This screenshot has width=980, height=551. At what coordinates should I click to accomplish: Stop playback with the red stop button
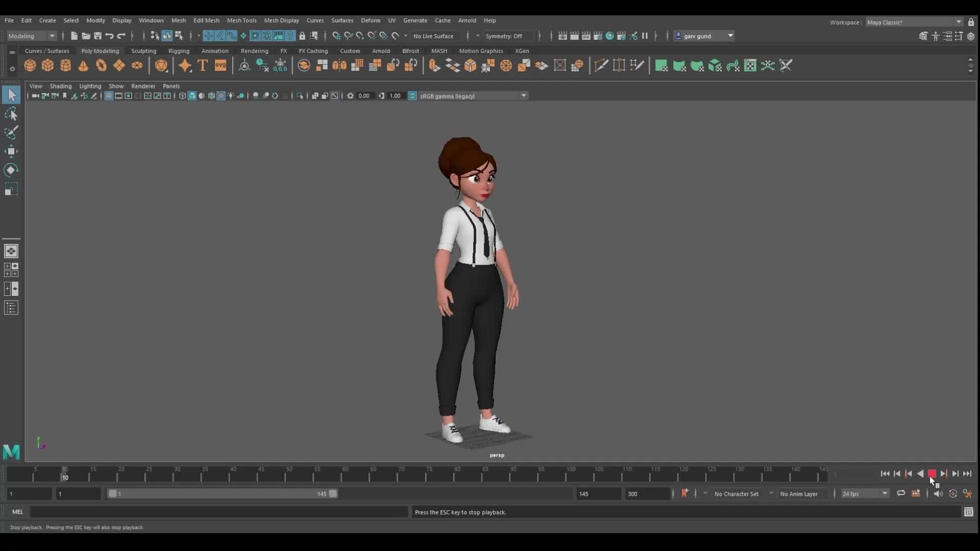(x=932, y=473)
